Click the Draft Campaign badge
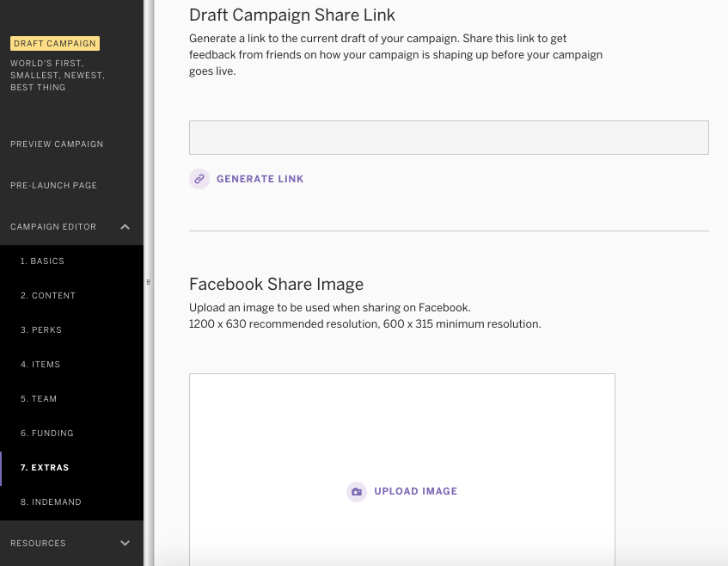Viewport: 728px width, 566px height. click(x=55, y=43)
